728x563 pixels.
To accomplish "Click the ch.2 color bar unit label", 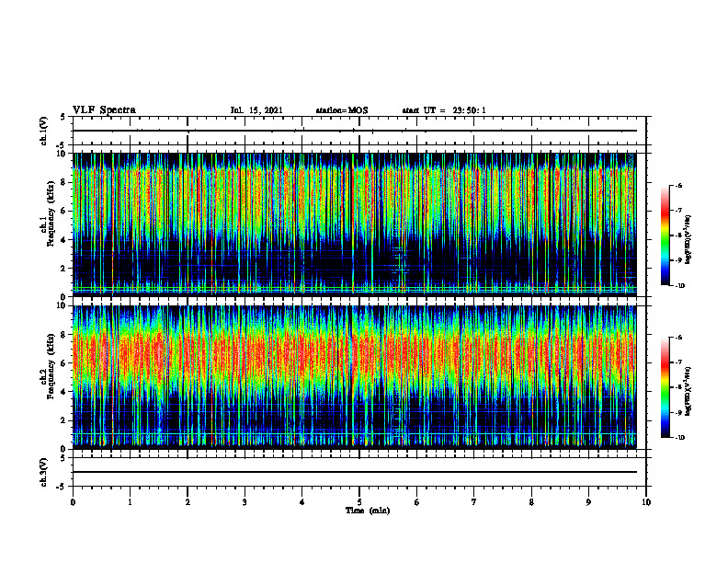I will pyautogui.click(x=688, y=391).
